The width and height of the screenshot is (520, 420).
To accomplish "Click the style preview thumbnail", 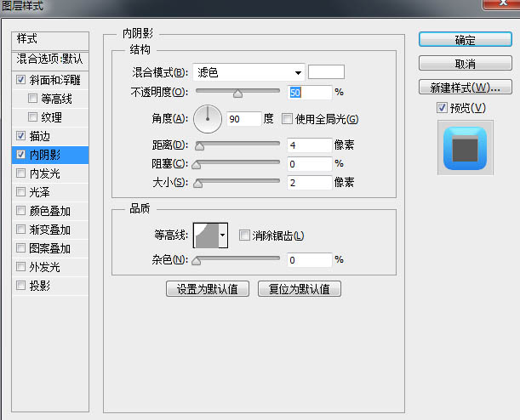I will tap(466, 148).
